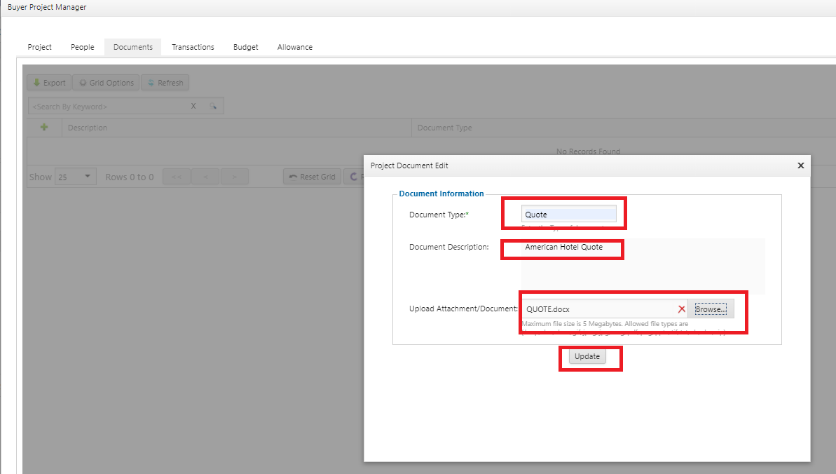The width and height of the screenshot is (836, 474).
Task: Open the Allowance tab
Action: click(x=295, y=47)
